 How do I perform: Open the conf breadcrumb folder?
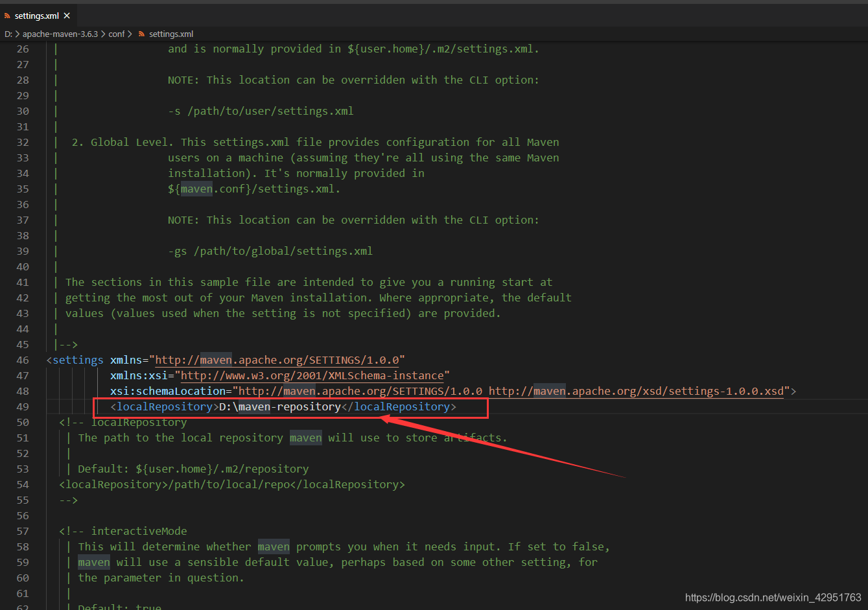pyautogui.click(x=117, y=34)
